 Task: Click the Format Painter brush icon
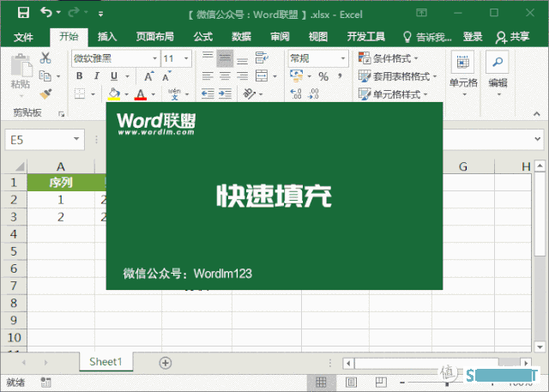pos(46,93)
